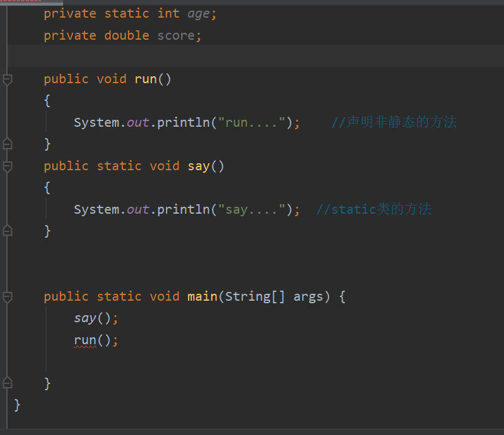
Task: Place cursor on 'score' field name
Action: tap(176, 36)
